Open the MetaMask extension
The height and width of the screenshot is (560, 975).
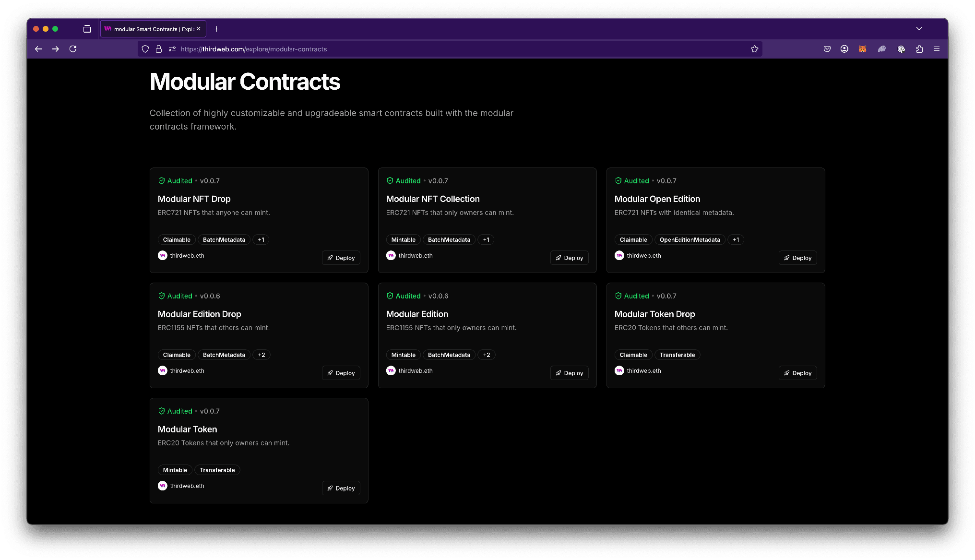pyautogui.click(x=862, y=48)
